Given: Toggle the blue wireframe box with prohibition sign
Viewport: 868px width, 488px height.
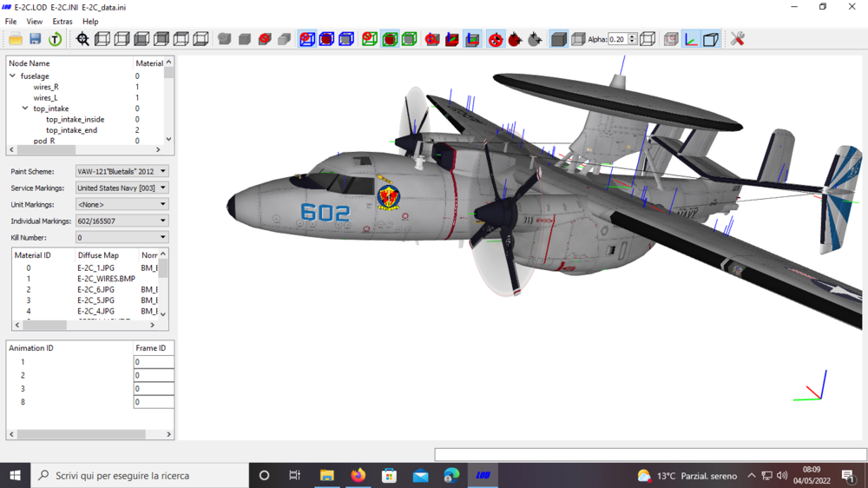Looking at the screenshot, I should (x=307, y=39).
